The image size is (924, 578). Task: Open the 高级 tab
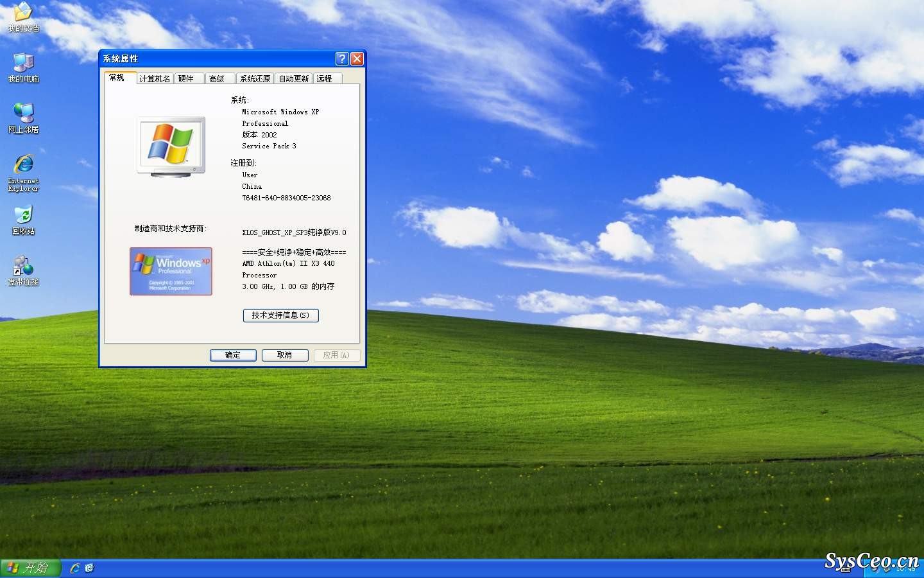[x=220, y=78]
